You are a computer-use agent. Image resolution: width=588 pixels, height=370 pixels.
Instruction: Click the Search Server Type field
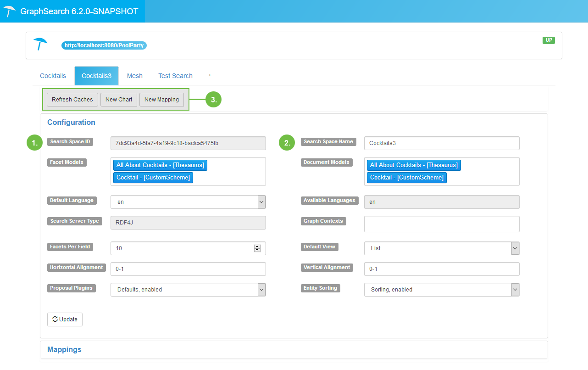coord(188,223)
